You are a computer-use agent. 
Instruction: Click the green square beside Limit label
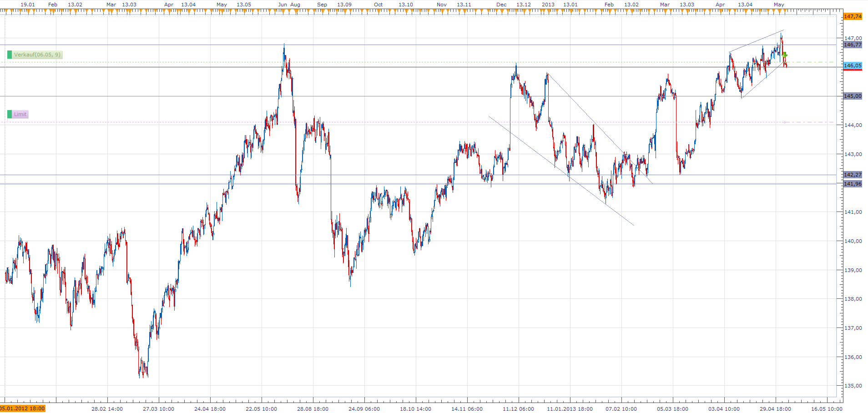pos(10,114)
